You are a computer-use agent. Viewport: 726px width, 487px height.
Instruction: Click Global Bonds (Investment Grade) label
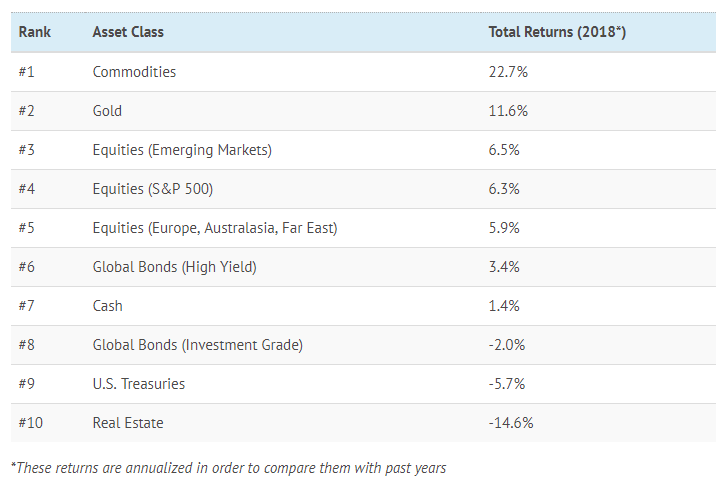pos(197,345)
